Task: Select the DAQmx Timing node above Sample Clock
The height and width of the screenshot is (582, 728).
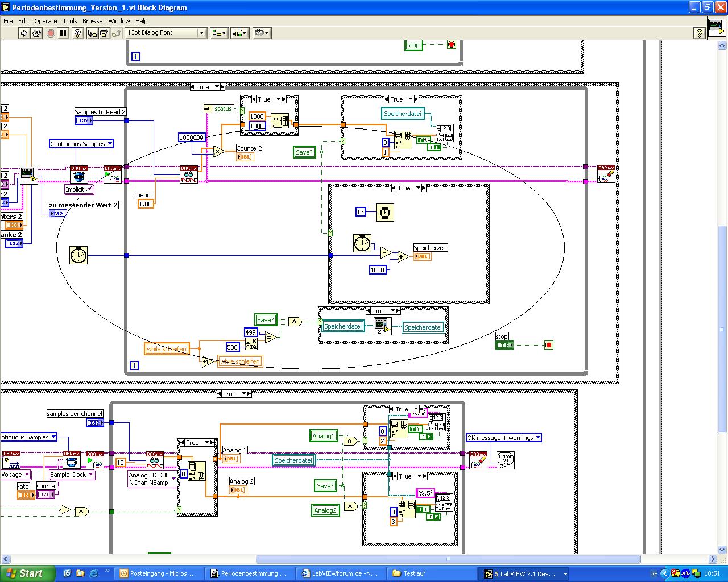Action: coord(72,460)
